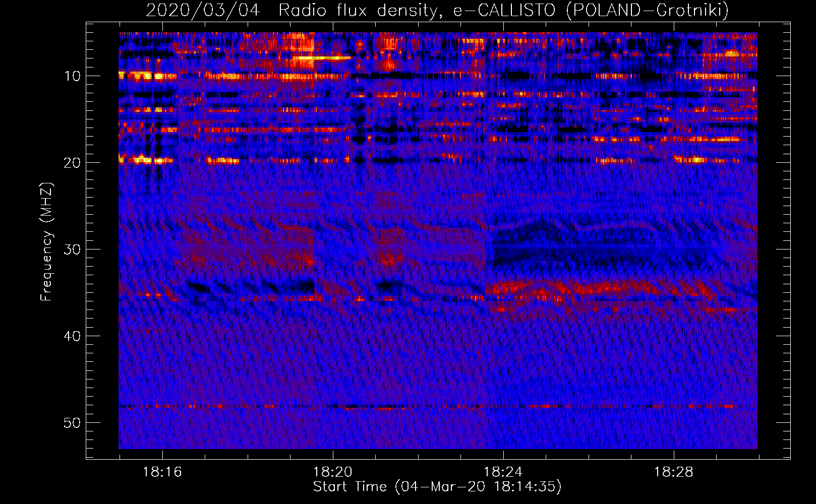Image resolution: width=816 pixels, height=504 pixels.
Task: Click the '18:20' time tick label
Action: [332, 472]
